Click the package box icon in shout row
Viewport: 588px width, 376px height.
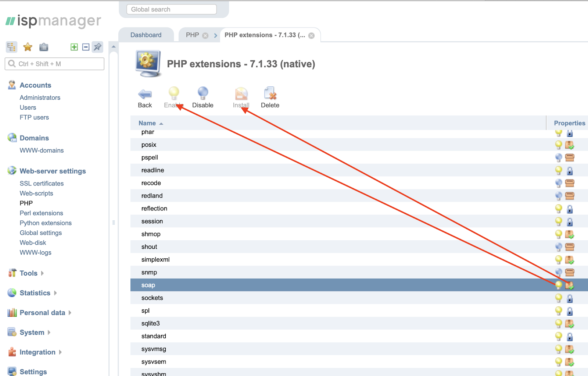[x=570, y=247]
